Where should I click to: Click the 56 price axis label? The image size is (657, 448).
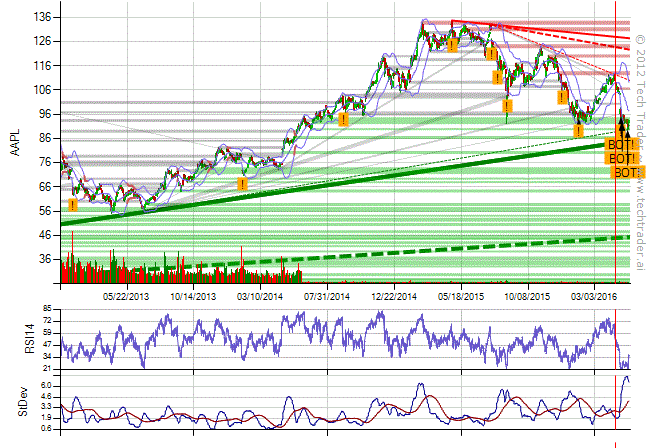[x=44, y=210]
